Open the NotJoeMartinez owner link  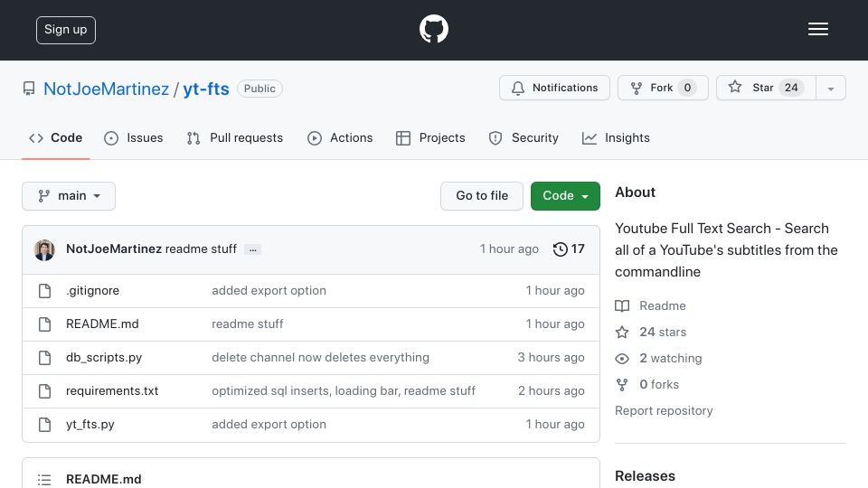point(107,89)
